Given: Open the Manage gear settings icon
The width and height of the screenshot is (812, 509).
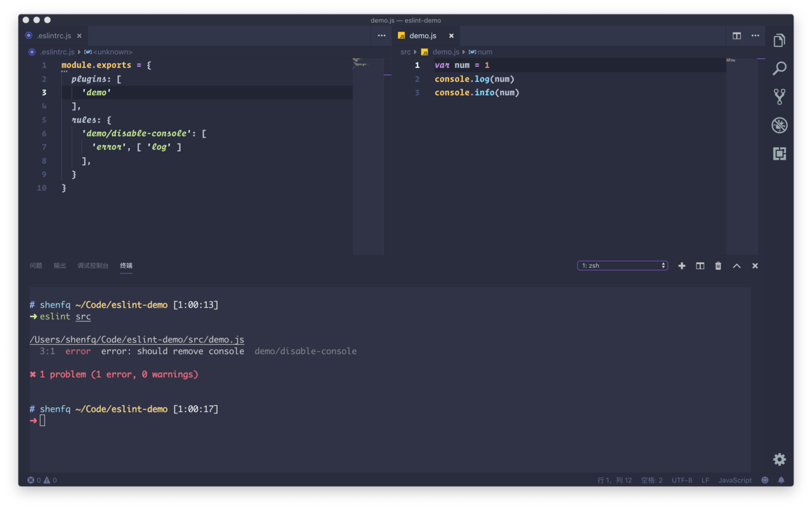Looking at the screenshot, I should tap(780, 459).
